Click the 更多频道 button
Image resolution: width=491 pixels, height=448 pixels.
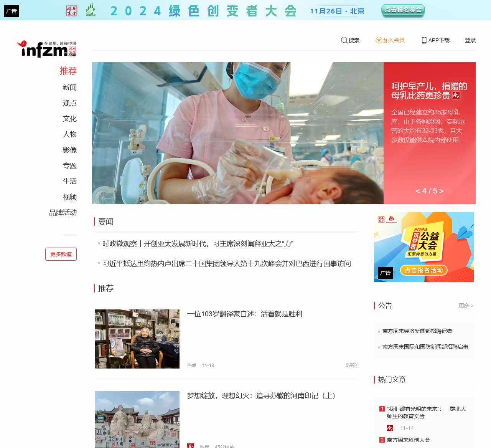coord(61,254)
